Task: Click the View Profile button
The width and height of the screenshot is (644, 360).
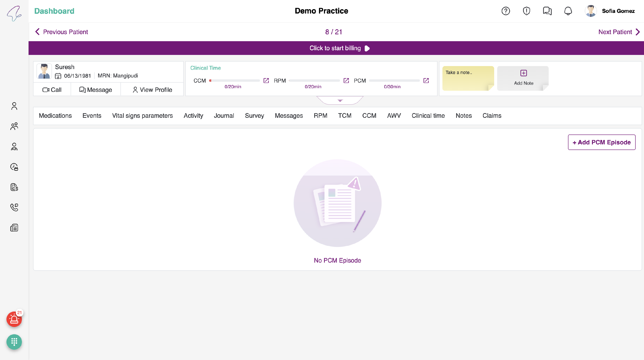Action: click(x=152, y=90)
